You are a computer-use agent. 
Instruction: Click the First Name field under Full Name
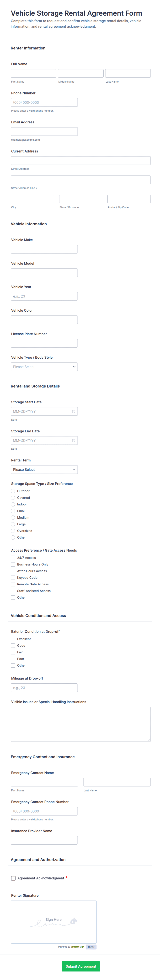[33, 73]
